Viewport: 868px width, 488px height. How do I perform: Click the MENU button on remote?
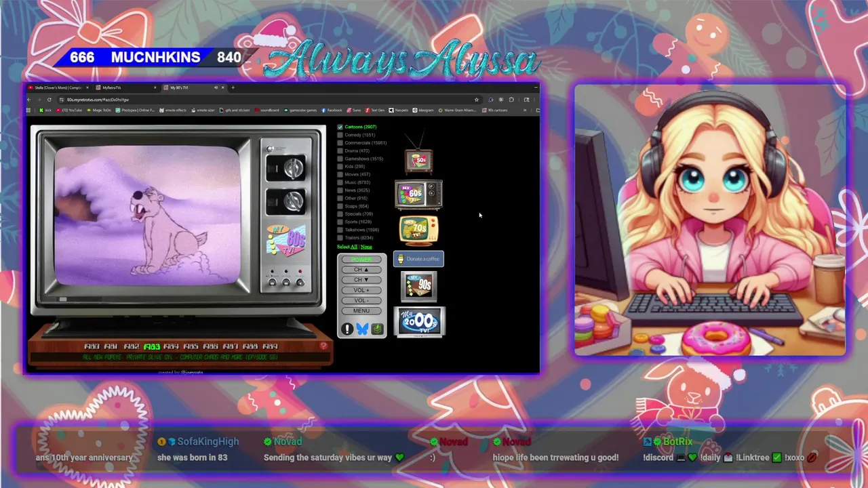click(361, 311)
